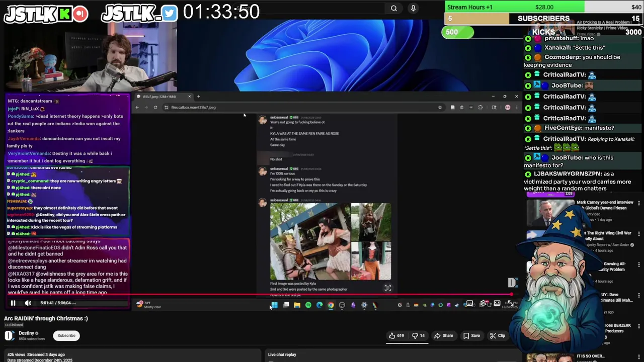This screenshot has width=644, height=362.
Task: Open Microsoft Edge from the taskbar
Action: (x=319, y=305)
